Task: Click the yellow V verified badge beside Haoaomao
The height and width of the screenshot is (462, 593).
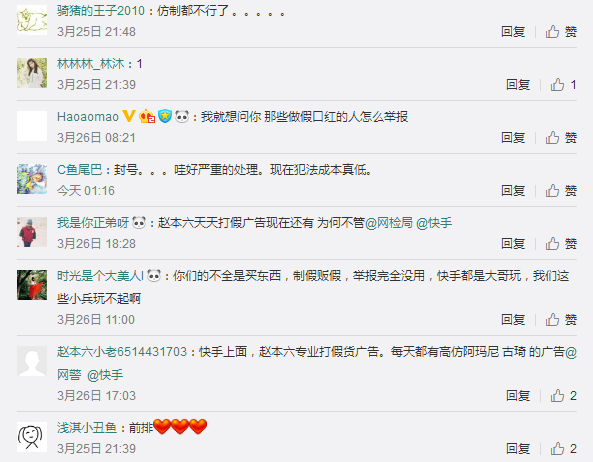Action: pos(129,116)
